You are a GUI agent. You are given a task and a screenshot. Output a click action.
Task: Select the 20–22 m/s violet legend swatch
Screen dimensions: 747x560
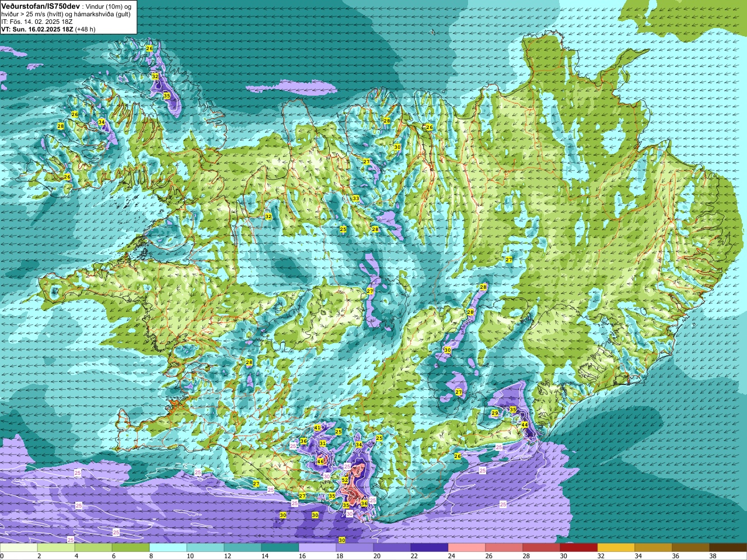tap(392, 548)
